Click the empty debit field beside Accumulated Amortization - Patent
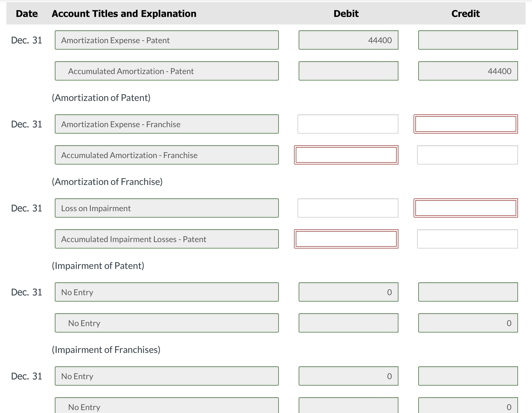The width and height of the screenshot is (532, 413). click(348, 71)
